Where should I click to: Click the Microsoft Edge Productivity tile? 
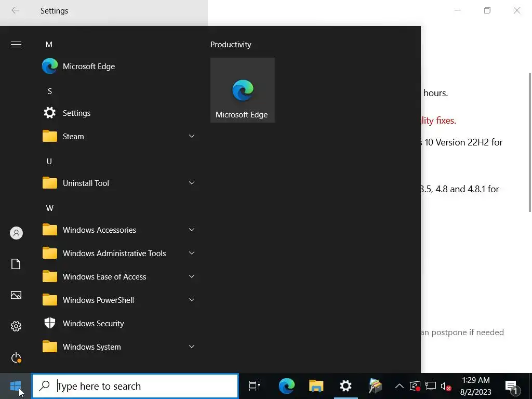pyautogui.click(x=243, y=90)
